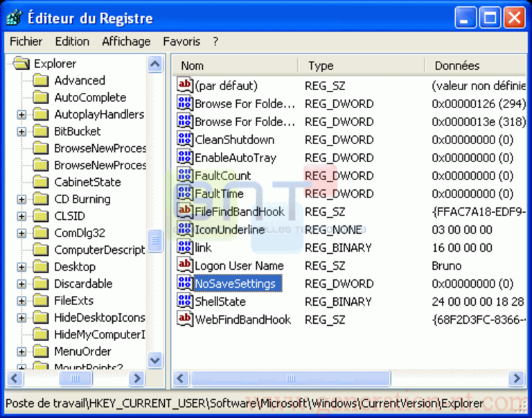532x418 pixels.
Task: Open the Favoris menu
Action: [x=182, y=42]
